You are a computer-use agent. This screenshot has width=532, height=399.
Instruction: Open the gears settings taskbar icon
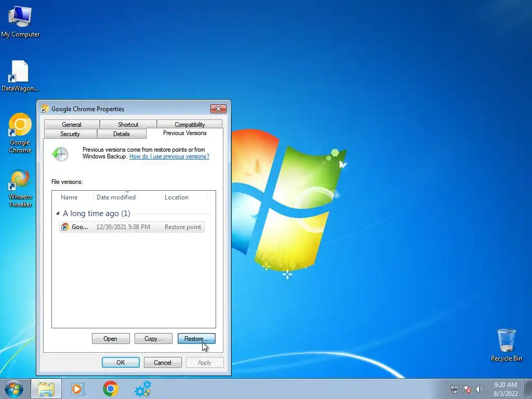pos(143,389)
